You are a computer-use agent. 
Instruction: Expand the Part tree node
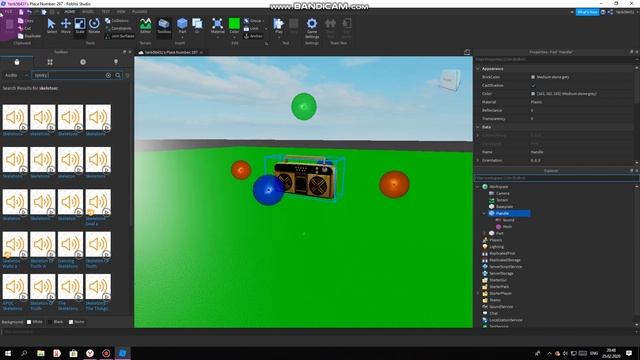pos(484,233)
